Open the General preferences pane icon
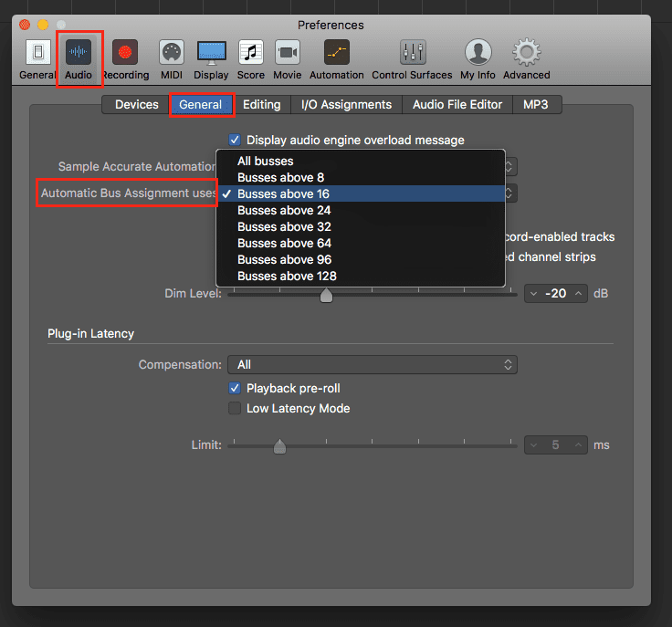Screen dimensions: 672x627 tap(37, 52)
